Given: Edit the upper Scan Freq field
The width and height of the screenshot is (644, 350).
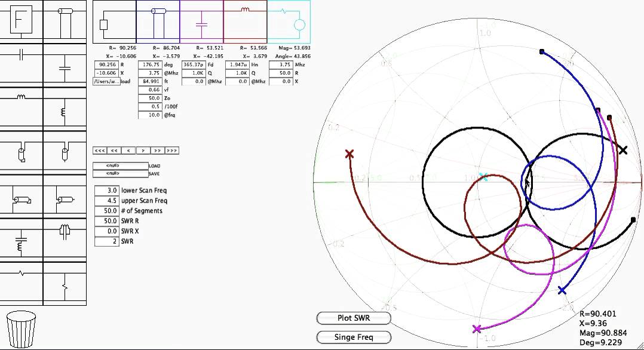Looking at the screenshot, I should click(107, 201).
